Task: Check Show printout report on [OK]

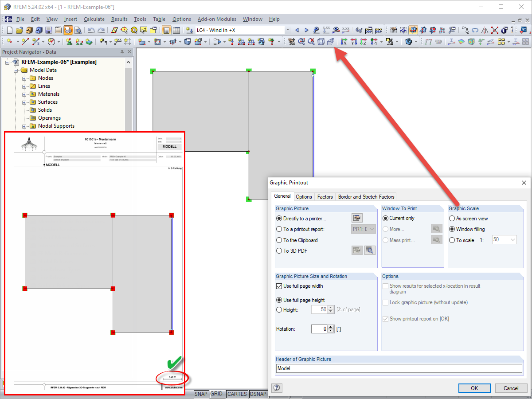Action: tap(385, 319)
